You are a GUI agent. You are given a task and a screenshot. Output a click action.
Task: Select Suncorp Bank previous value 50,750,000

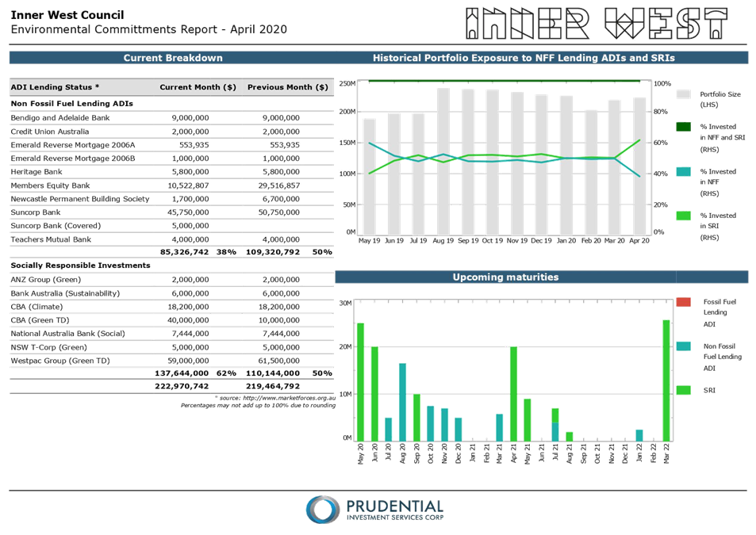279,212
